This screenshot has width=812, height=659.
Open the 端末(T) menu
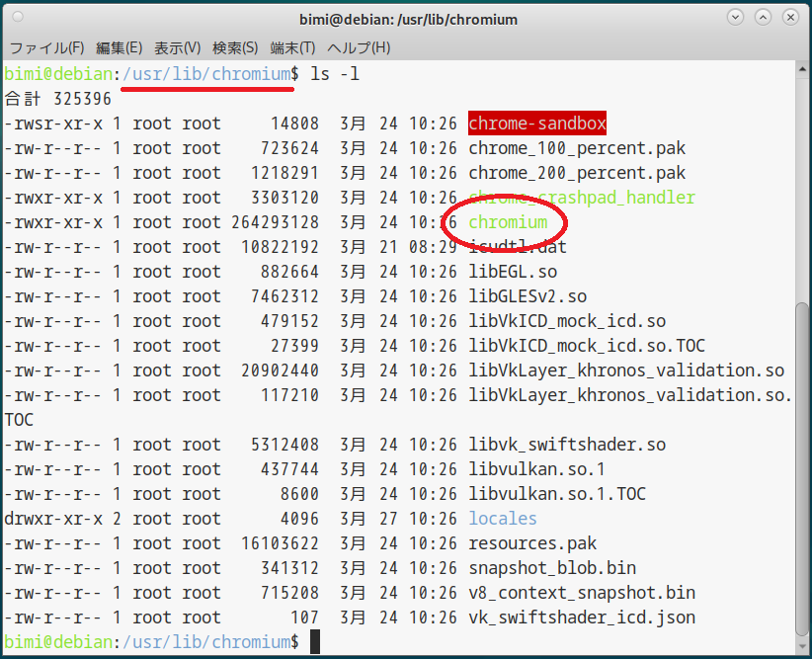tap(292, 47)
